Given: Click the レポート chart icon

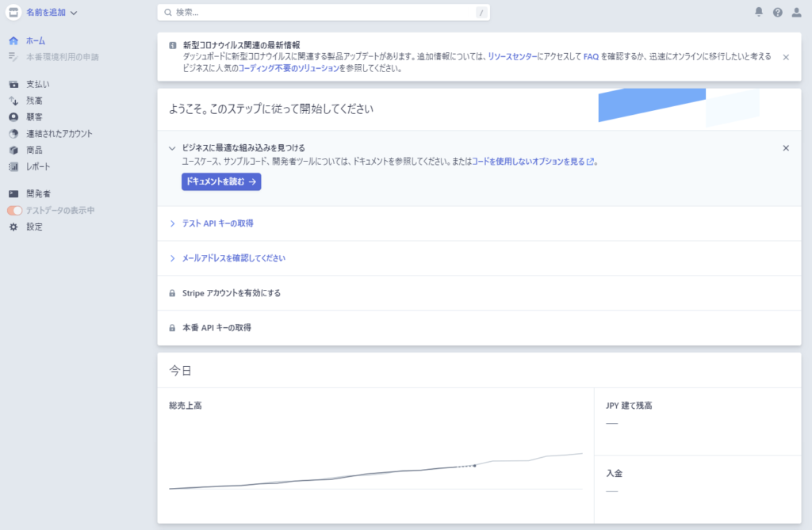Looking at the screenshot, I should [13, 166].
